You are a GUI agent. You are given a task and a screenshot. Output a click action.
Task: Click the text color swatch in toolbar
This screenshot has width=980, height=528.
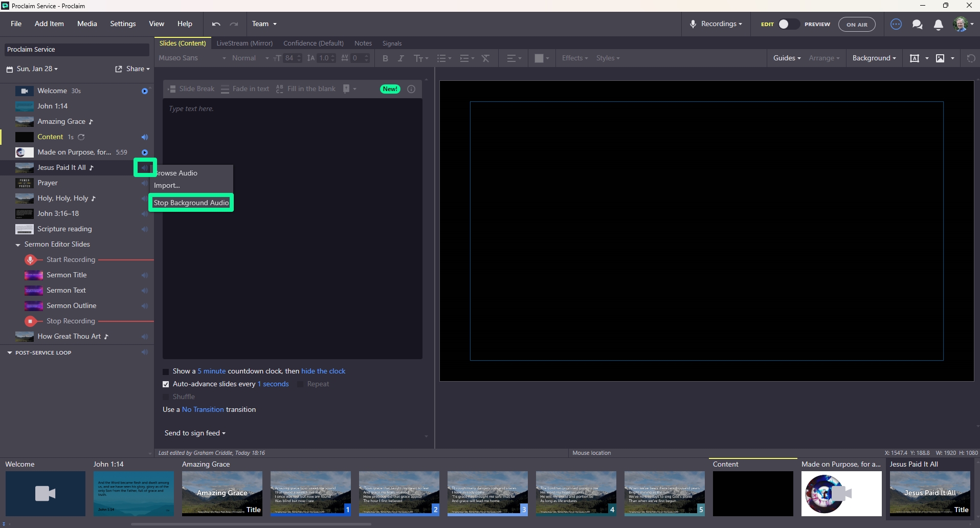coord(539,58)
